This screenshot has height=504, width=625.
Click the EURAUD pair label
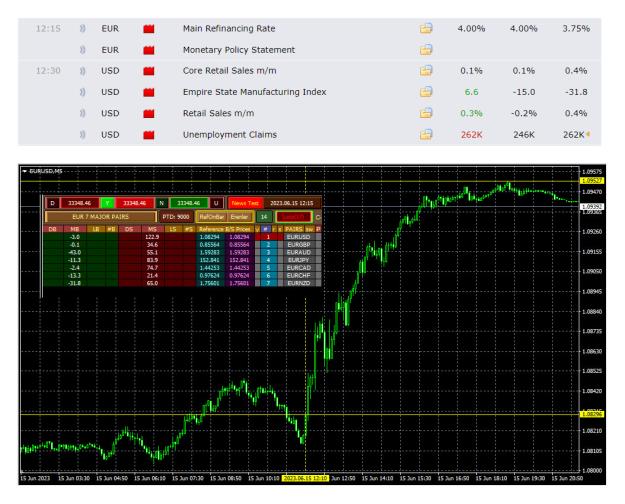tap(299, 252)
